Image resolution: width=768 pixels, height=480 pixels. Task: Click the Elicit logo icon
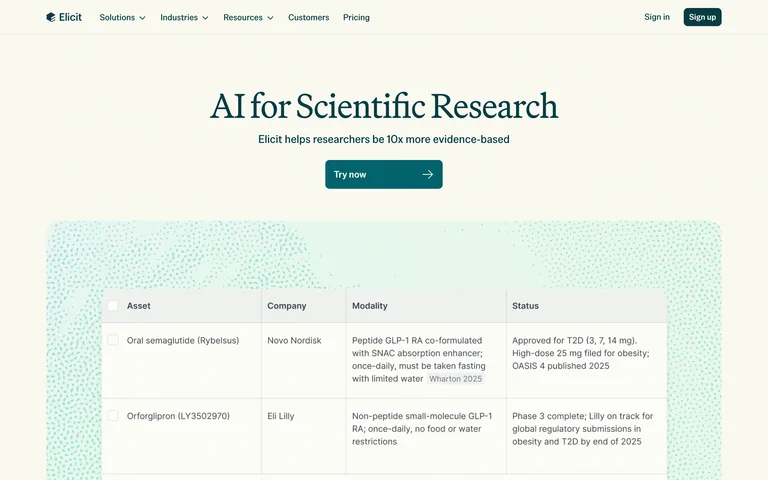50,17
